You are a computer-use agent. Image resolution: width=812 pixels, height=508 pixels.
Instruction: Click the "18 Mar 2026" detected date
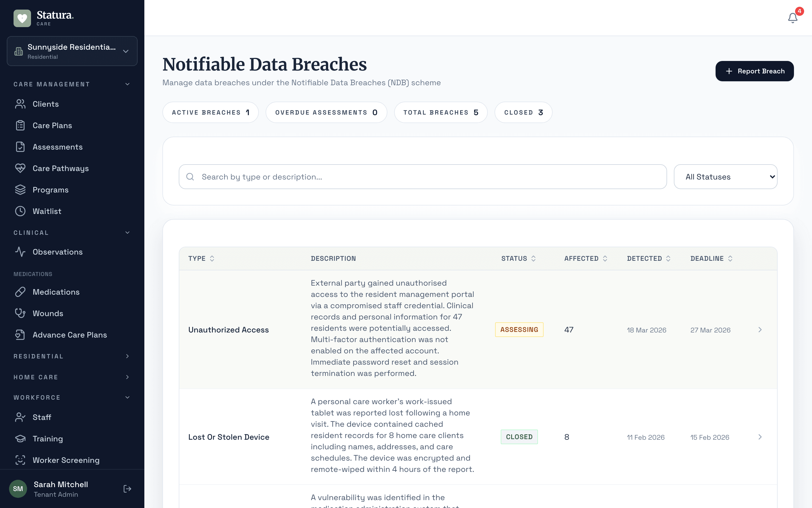(646, 330)
